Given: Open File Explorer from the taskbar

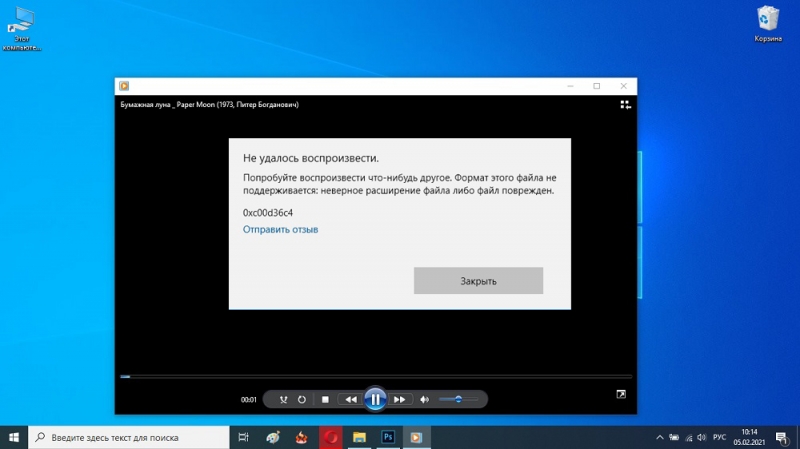Looking at the screenshot, I should pyautogui.click(x=359, y=437).
